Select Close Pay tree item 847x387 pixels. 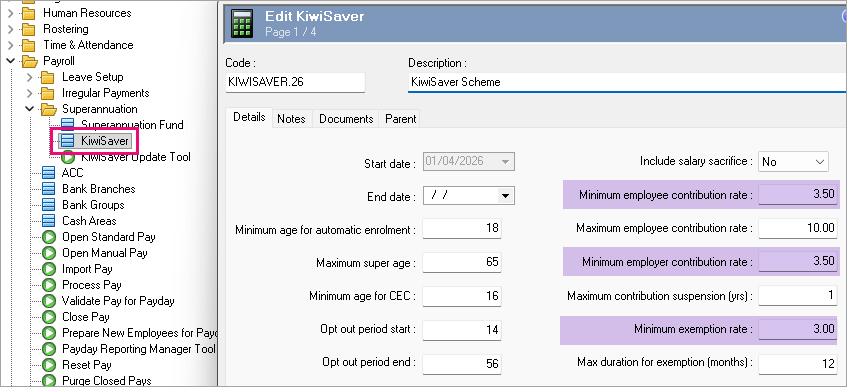pyautogui.click(x=85, y=317)
